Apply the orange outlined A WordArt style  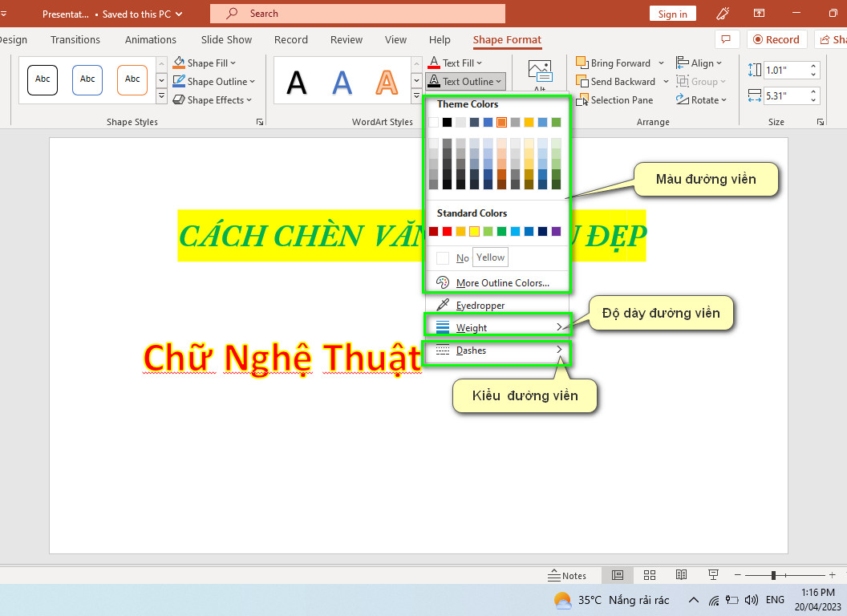tap(387, 83)
